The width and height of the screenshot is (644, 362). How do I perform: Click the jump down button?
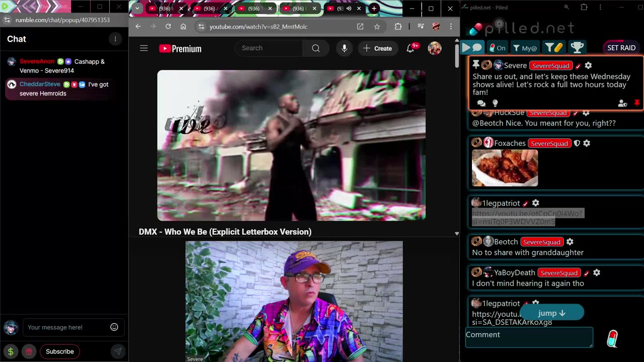pos(552,313)
